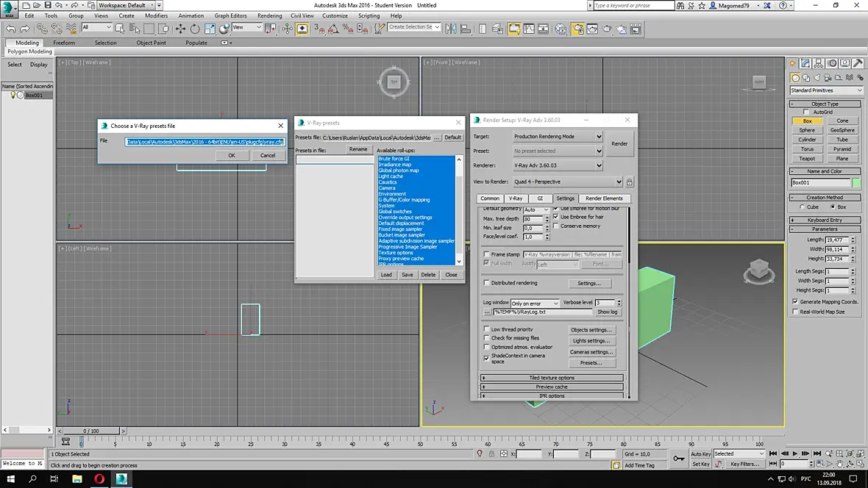Click the Undo arrow in main toolbar

click(x=10, y=29)
